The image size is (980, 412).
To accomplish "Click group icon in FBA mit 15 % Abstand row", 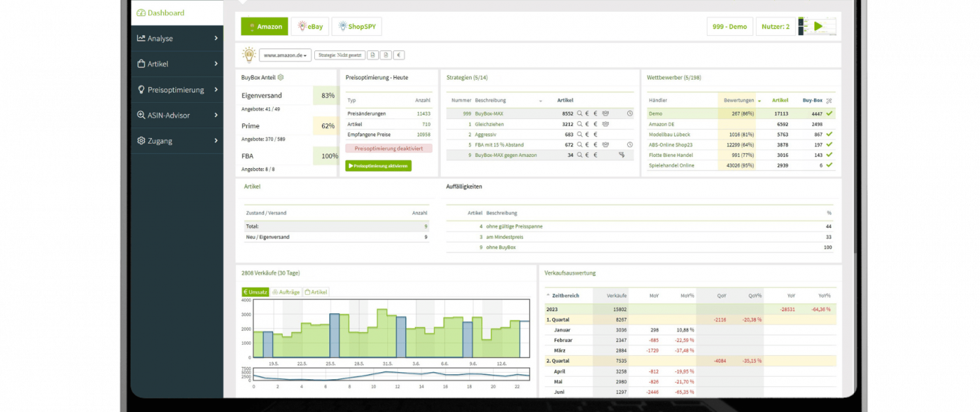I will [606, 145].
